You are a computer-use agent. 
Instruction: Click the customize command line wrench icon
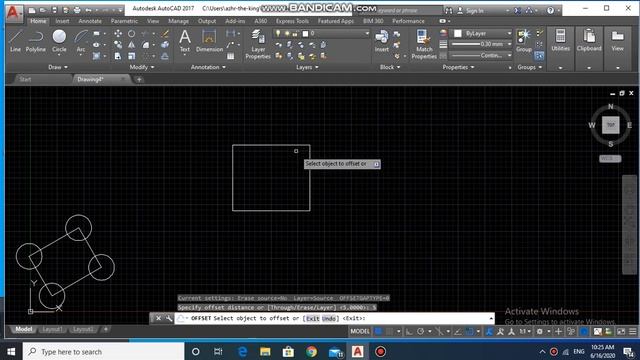(x=169, y=318)
